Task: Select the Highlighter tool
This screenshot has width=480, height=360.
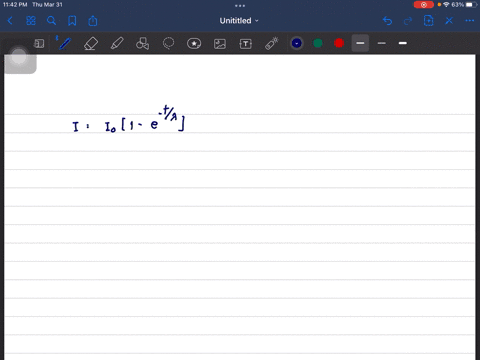Action: [x=117, y=43]
